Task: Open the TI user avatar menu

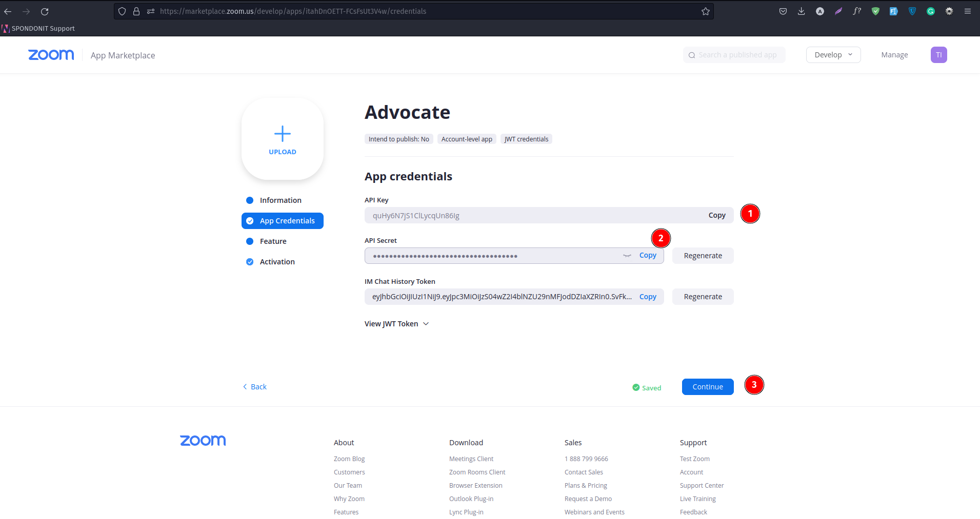Action: (x=938, y=55)
